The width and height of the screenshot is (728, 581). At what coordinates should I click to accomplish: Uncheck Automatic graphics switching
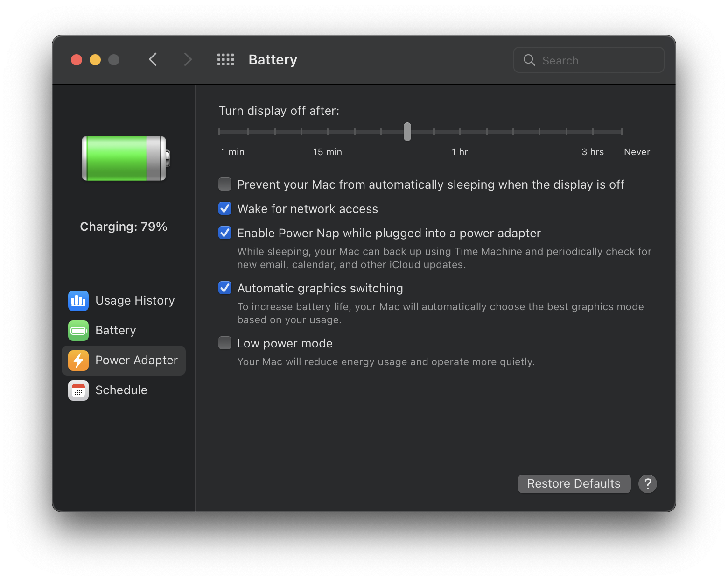[225, 288]
